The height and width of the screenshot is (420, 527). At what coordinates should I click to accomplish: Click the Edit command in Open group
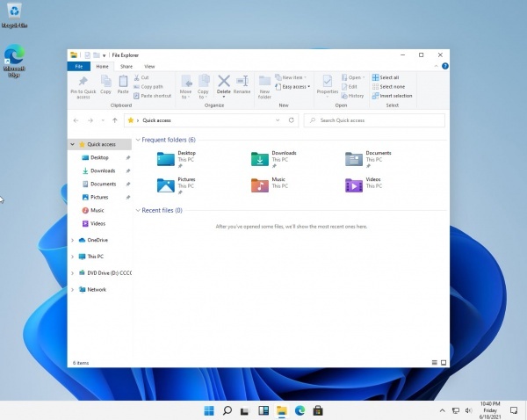[x=350, y=87]
